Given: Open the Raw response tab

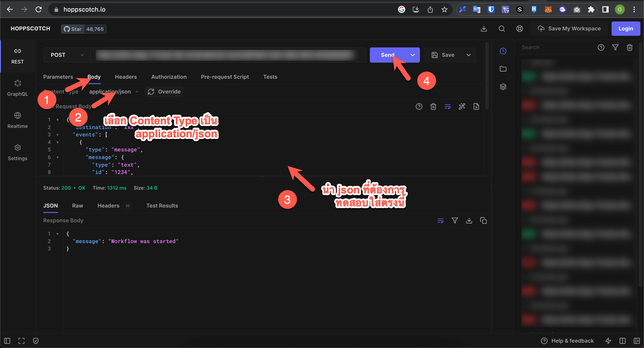Looking at the screenshot, I should click(x=78, y=206).
